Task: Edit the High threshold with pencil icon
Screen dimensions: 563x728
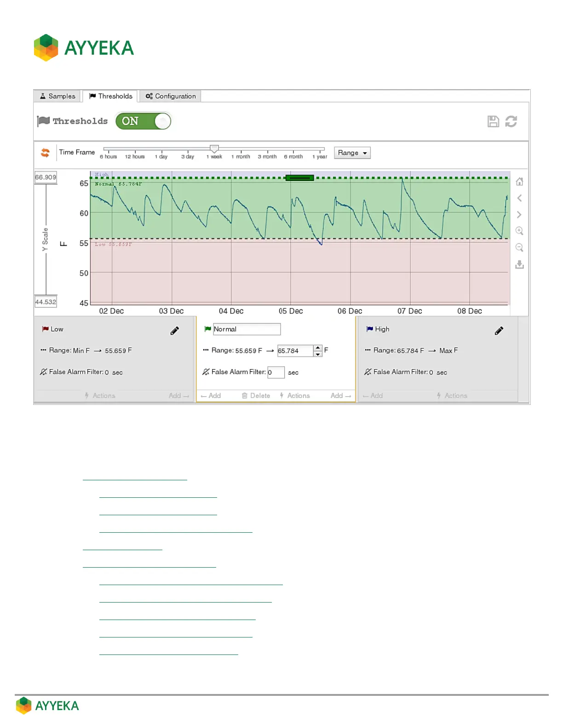Action: click(499, 330)
